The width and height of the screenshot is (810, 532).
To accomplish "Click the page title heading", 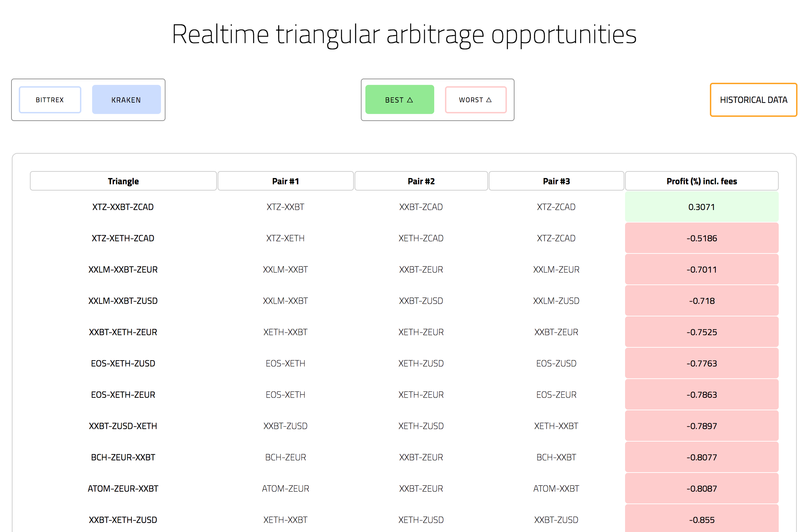I will coord(404,34).
